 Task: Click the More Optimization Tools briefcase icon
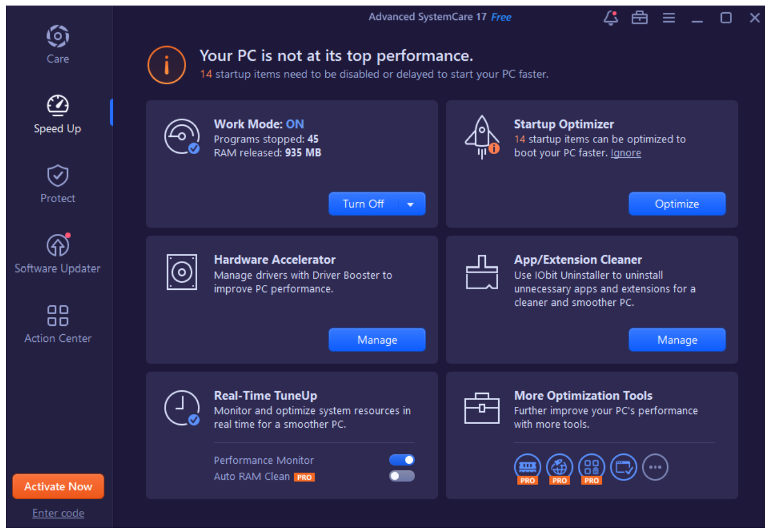click(482, 408)
